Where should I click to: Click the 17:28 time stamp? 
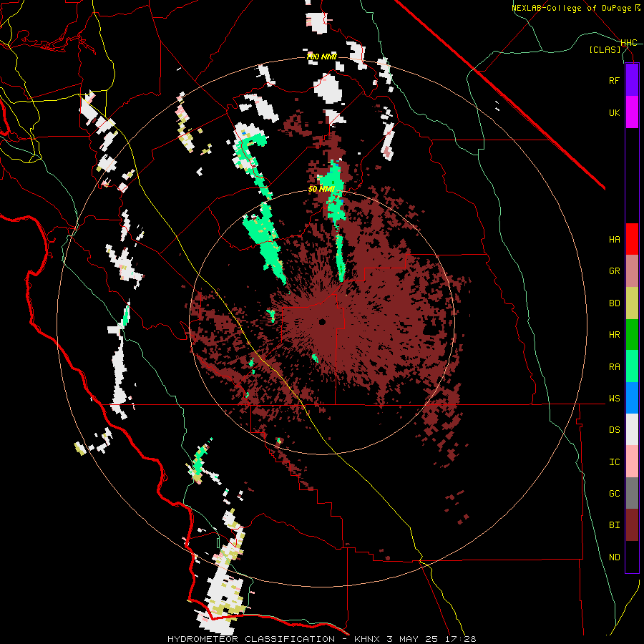[x=459, y=639]
